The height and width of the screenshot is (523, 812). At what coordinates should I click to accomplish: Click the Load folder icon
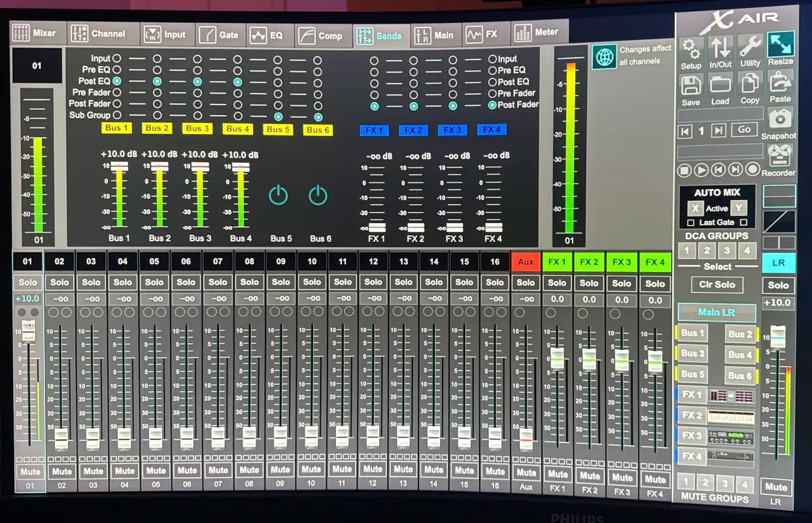click(x=720, y=85)
